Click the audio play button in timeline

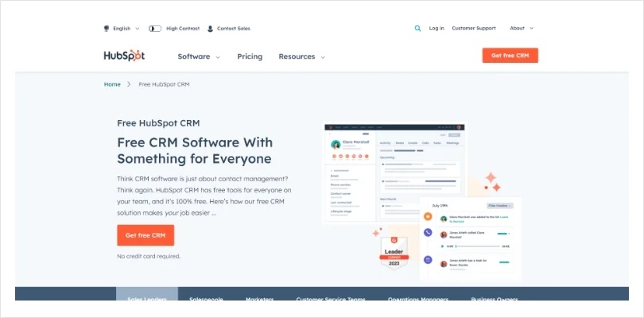tap(442, 246)
